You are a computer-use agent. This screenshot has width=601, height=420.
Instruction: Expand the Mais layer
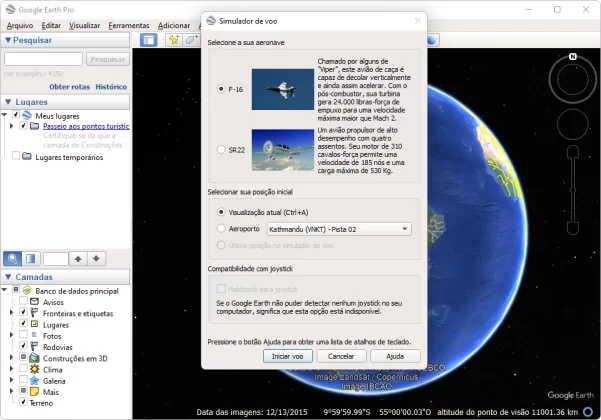coord(11,391)
